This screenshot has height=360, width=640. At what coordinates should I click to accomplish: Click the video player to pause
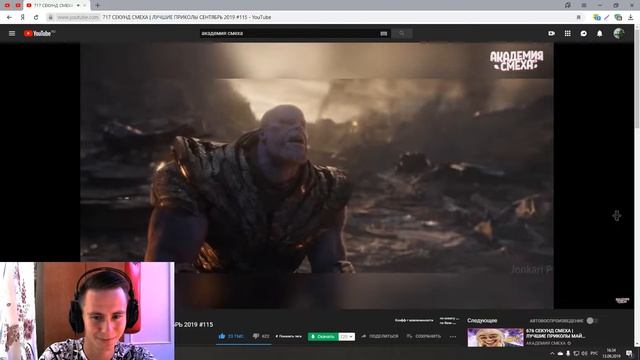pyautogui.click(x=317, y=176)
